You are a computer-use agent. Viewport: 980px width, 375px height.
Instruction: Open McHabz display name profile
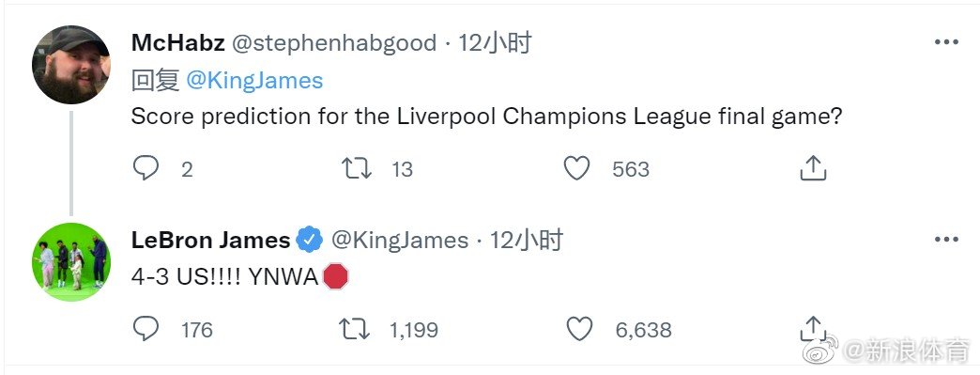click(x=178, y=43)
